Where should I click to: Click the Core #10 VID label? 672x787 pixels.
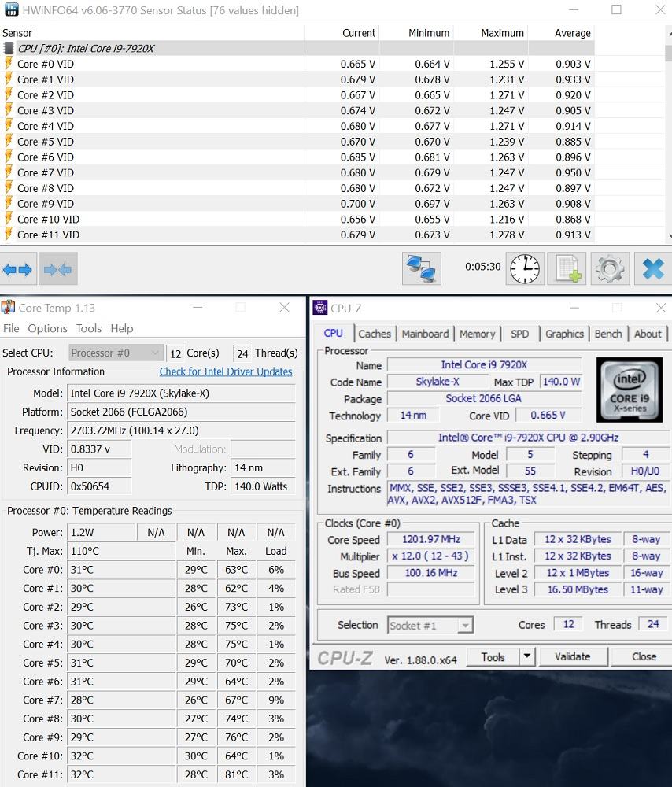48,220
